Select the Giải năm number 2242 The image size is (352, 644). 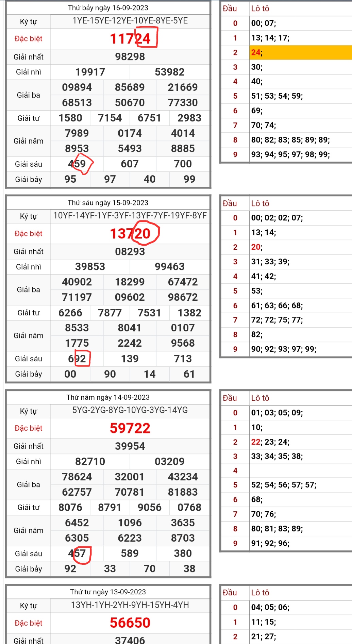tap(130, 343)
